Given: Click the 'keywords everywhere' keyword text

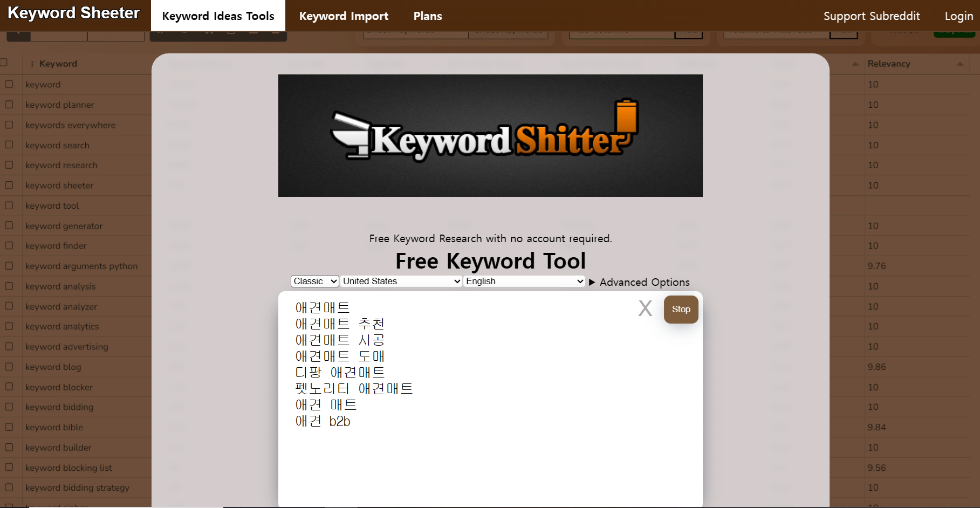Looking at the screenshot, I should coord(70,125).
